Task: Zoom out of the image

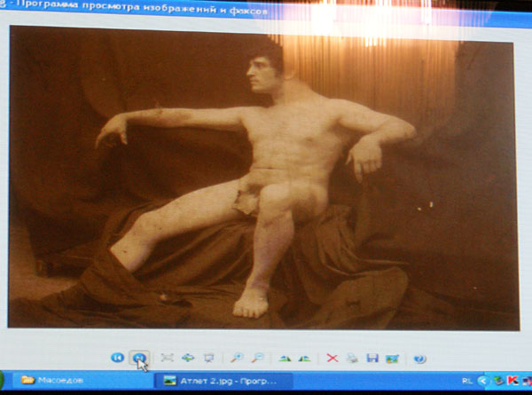Action: tap(257, 358)
